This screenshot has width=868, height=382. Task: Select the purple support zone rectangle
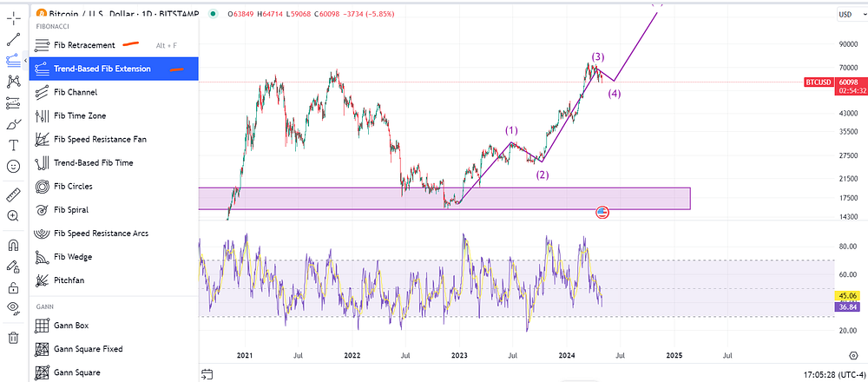click(x=444, y=198)
